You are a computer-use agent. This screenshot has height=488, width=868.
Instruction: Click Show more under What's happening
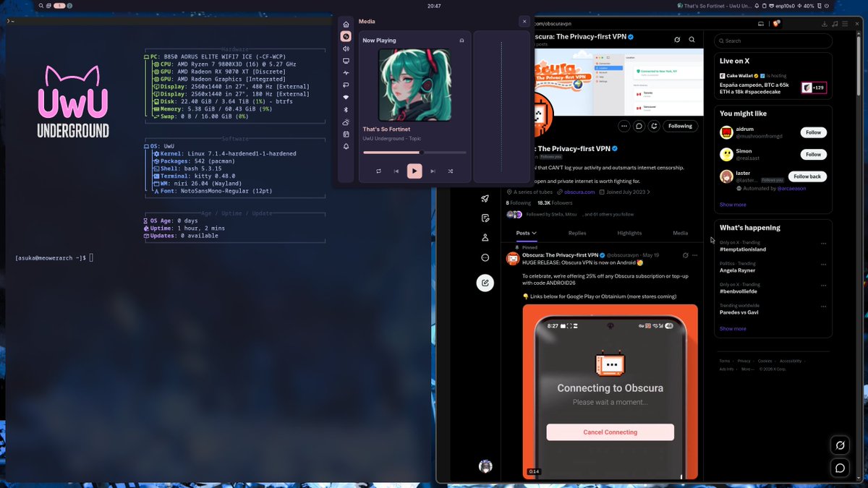click(733, 328)
